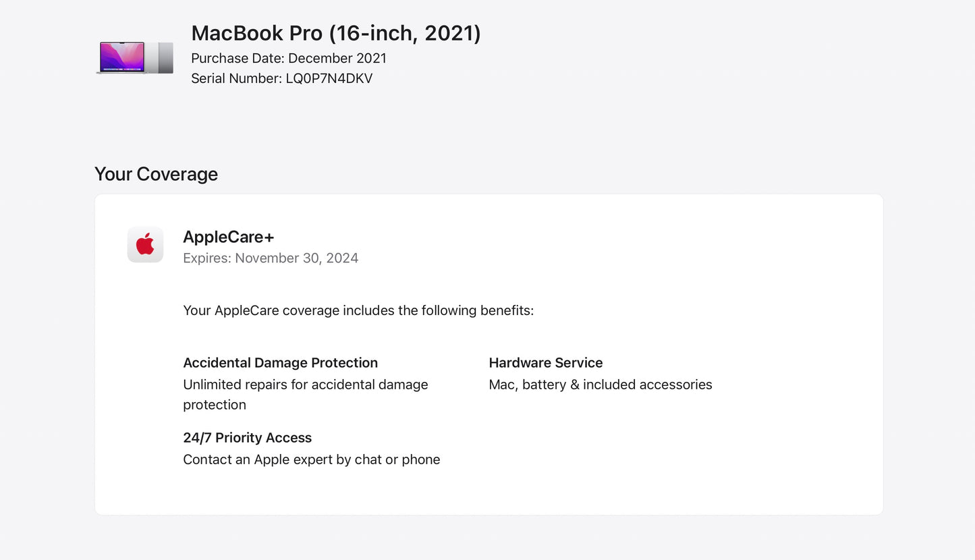Viewport: 975px width, 560px height.
Task: Click the Expires label under AppleCare+
Action: pyautogui.click(x=207, y=258)
